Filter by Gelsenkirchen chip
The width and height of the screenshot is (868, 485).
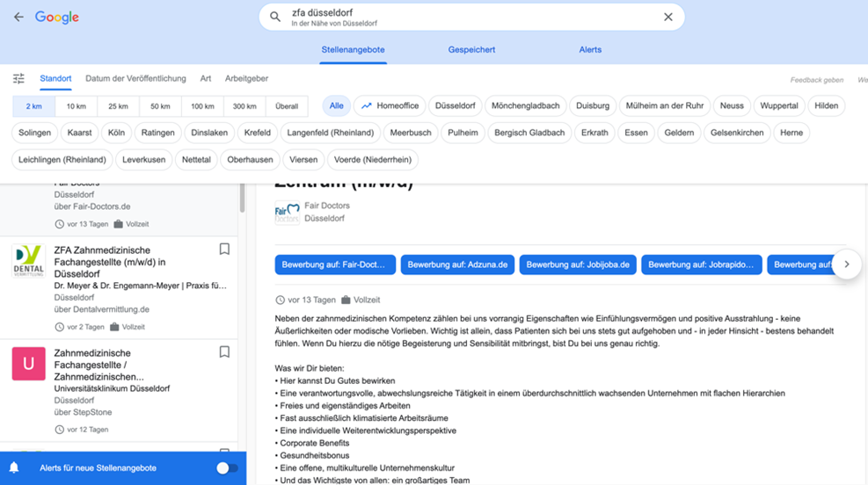click(x=737, y=133)
